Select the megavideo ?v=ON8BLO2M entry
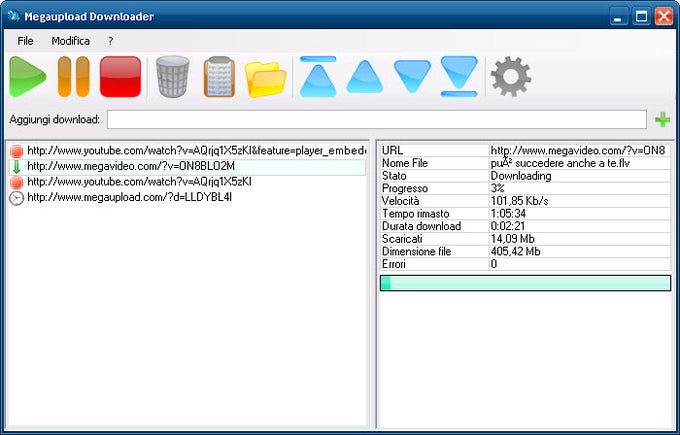The height and width of the screenshot is (435, 680). click(x=131, y=167)
